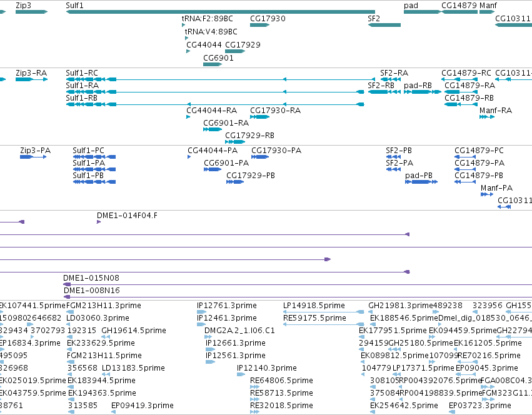Select the CG17929 gene bar
Viewport: 532px width, 415px height.
pos(235,51)
